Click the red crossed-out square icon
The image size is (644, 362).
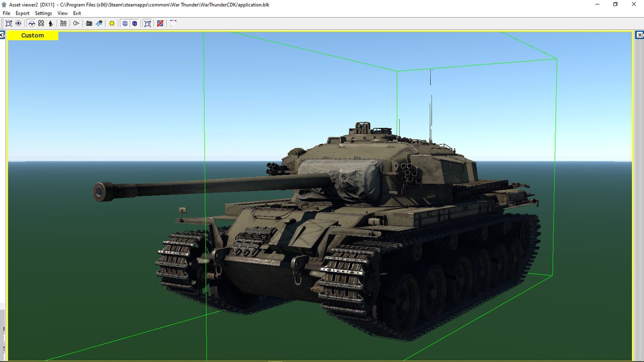click(x=160, y=23)
